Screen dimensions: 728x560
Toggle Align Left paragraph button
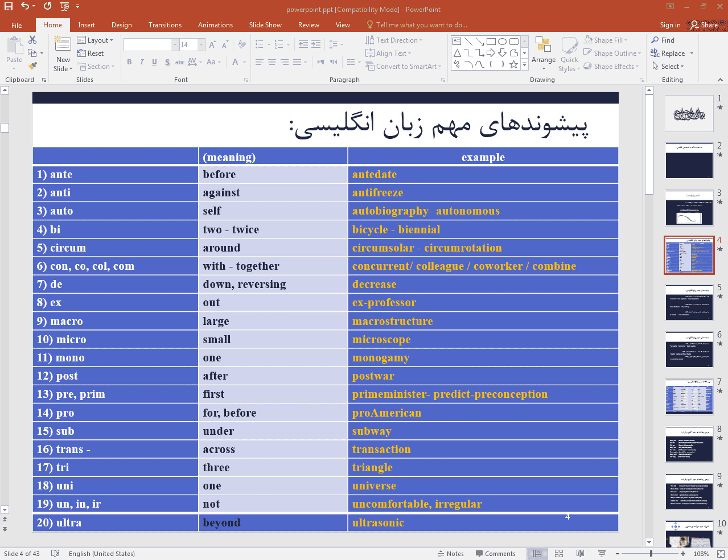point(259,62)
